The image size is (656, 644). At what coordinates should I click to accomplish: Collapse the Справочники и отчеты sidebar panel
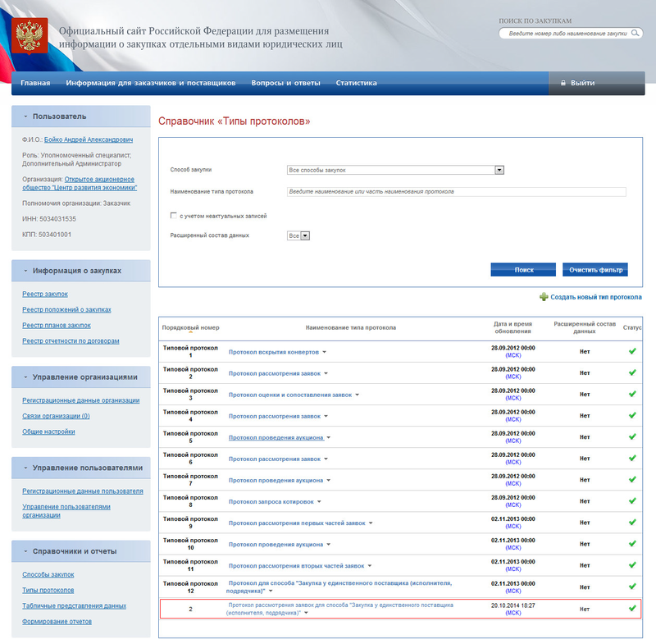[x=26, y=551]
